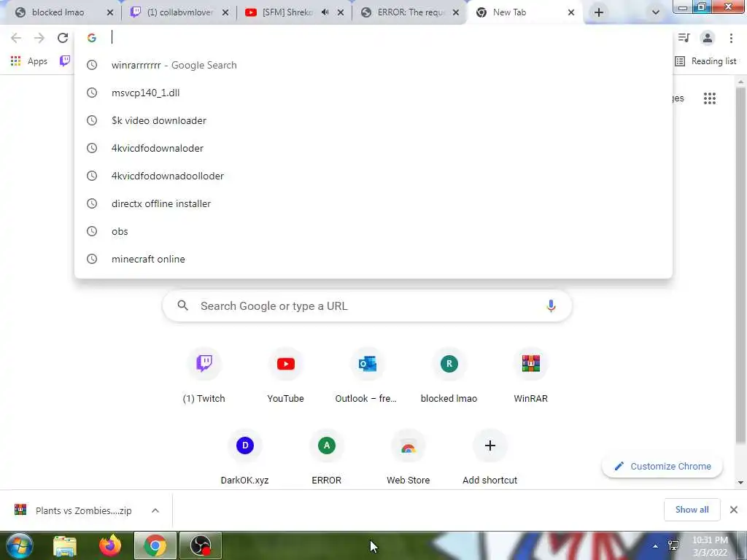Choose the msvcp140_1.dll suggestion

(x=373, y=93)
